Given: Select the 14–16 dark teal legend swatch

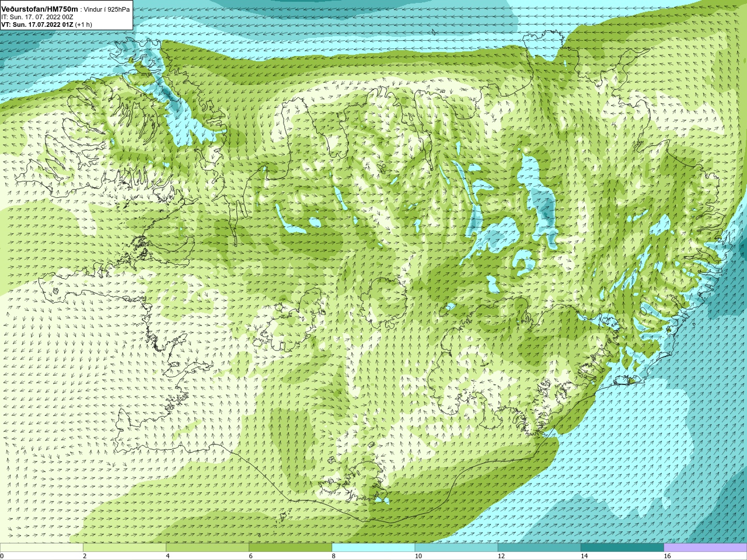Looking at the screenshot, I should point(623,548).
